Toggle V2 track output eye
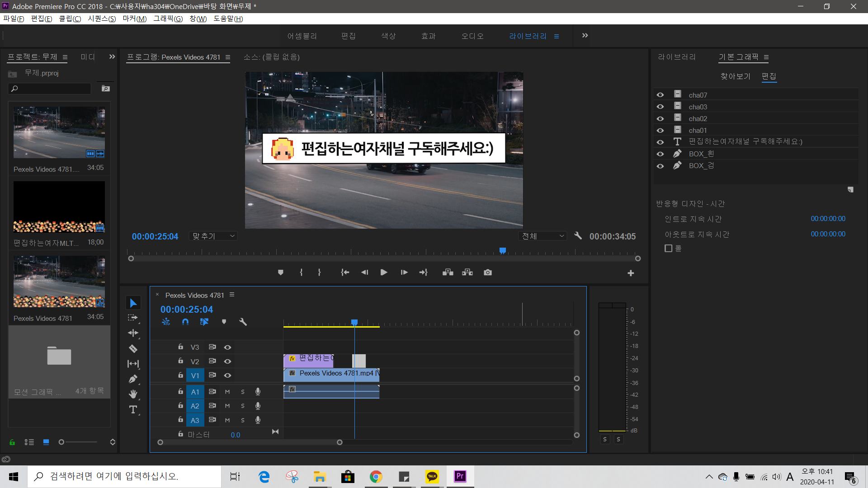Image resolution: width=868 pixels, height=488 pixels. pyautogui.click(x=227, y=361)
